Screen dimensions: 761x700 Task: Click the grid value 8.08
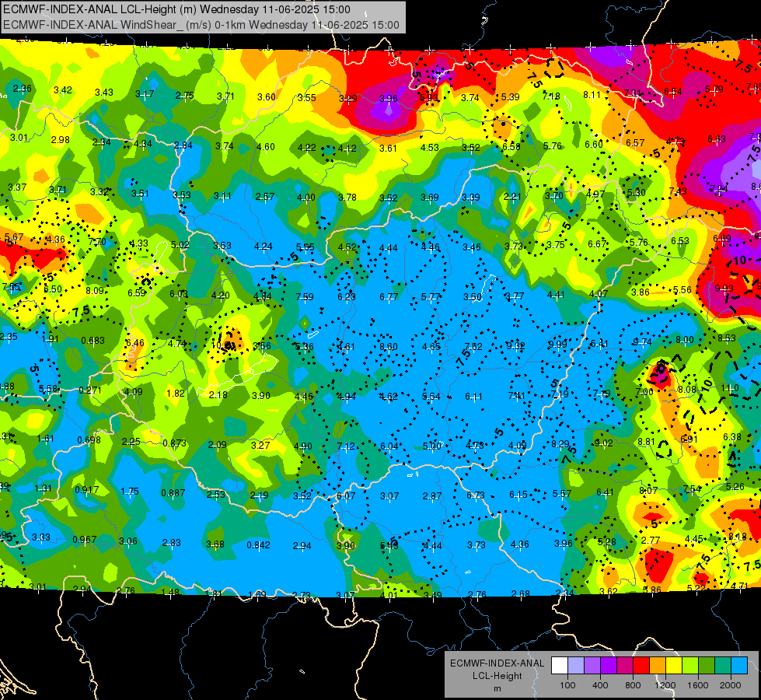pyautogui.click(x=687, y=390)
